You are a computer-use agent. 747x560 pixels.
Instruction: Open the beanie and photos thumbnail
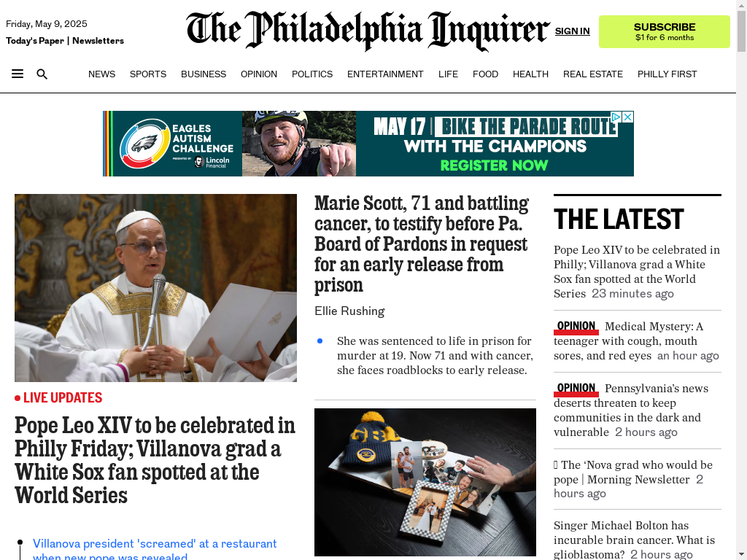click(x=425, y=482)
